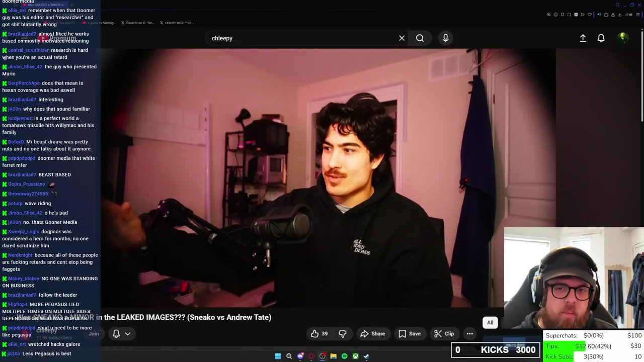644x362 pixels.
Task: Open Opera GX from the taskbar
Action: click(x=311, y=356)
